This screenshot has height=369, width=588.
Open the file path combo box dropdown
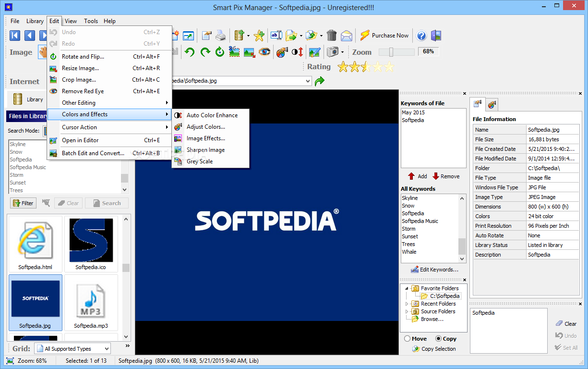(308, 81)
